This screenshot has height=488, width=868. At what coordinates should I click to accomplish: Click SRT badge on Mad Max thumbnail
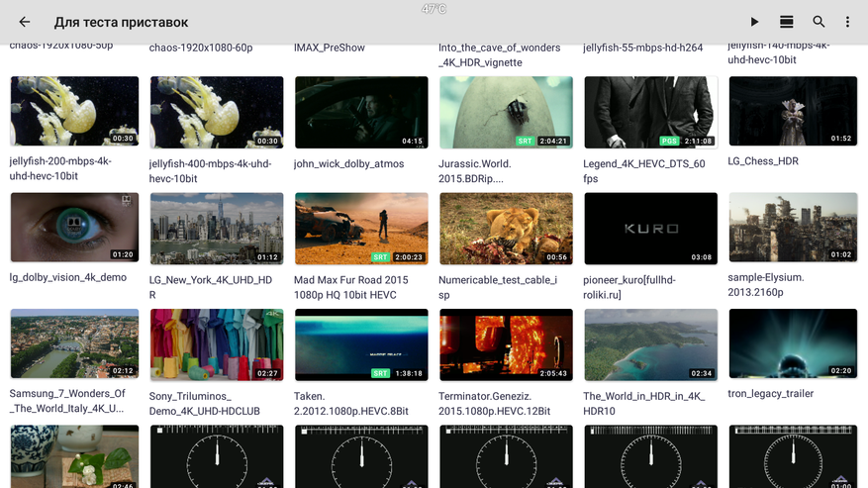pyautogui.click(x=380, y=257)
